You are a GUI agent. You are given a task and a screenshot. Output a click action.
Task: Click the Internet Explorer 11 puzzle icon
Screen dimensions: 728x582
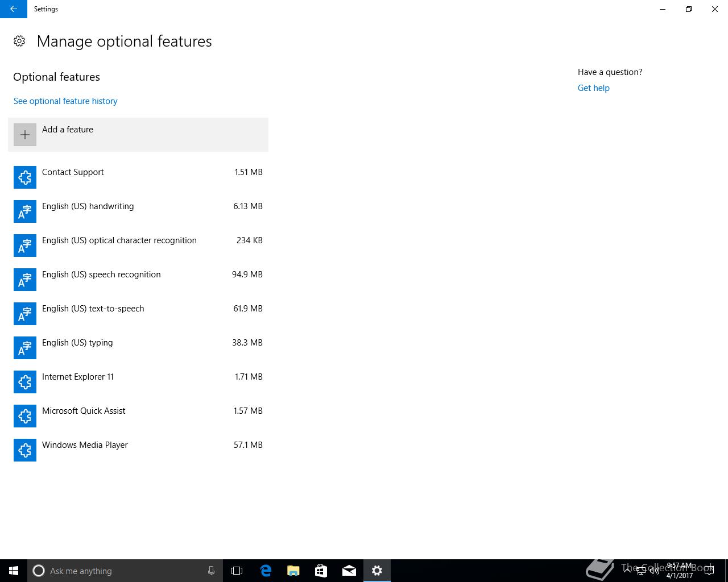click(x=25, y=382)
